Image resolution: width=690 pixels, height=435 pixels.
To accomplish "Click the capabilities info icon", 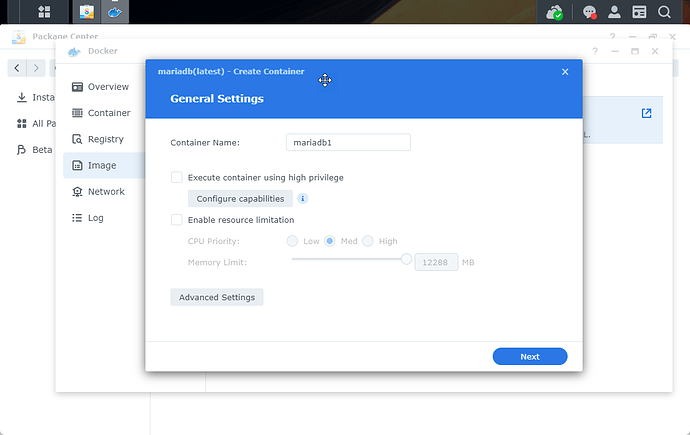I will 303,199.
